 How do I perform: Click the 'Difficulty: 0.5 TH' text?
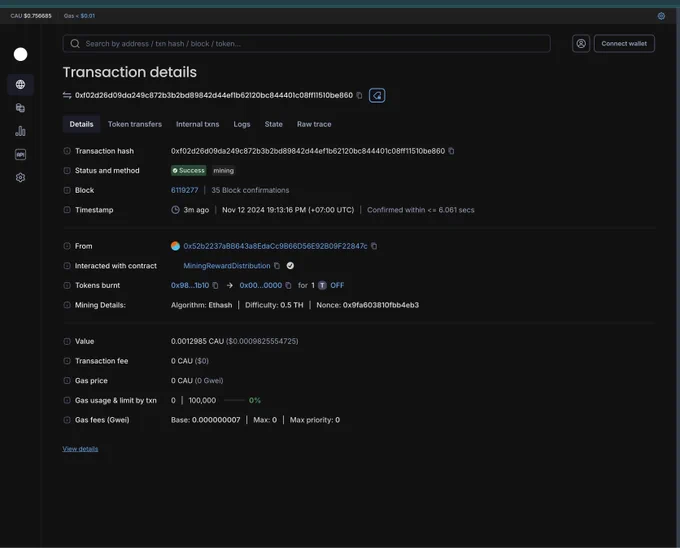(x=274, y=305)
